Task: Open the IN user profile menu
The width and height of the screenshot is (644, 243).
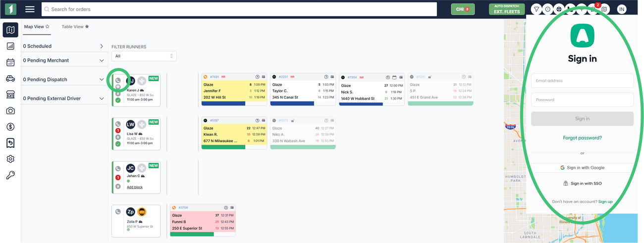Action: [622, 9]
